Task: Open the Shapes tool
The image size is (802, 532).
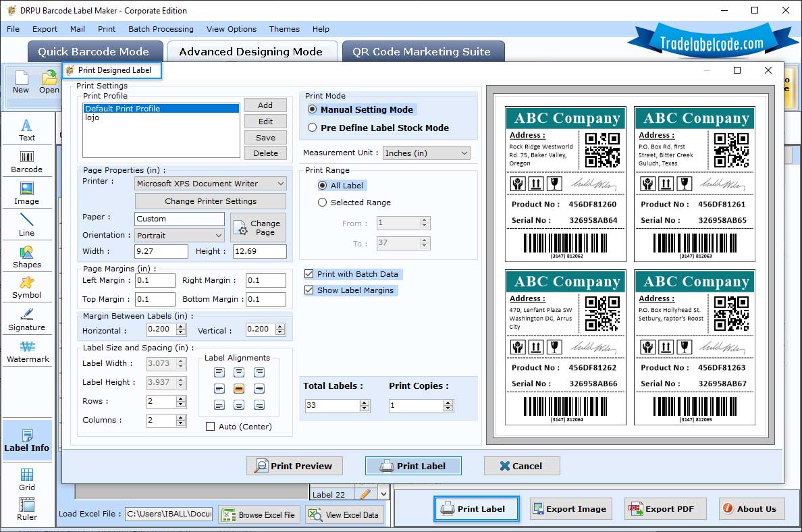Action: (x=26, y=257)
